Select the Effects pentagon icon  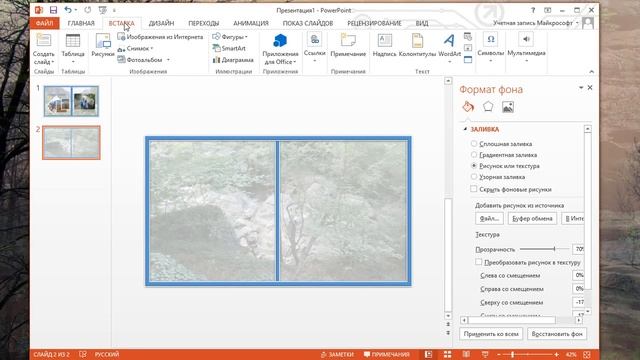(x=488, y=107)
